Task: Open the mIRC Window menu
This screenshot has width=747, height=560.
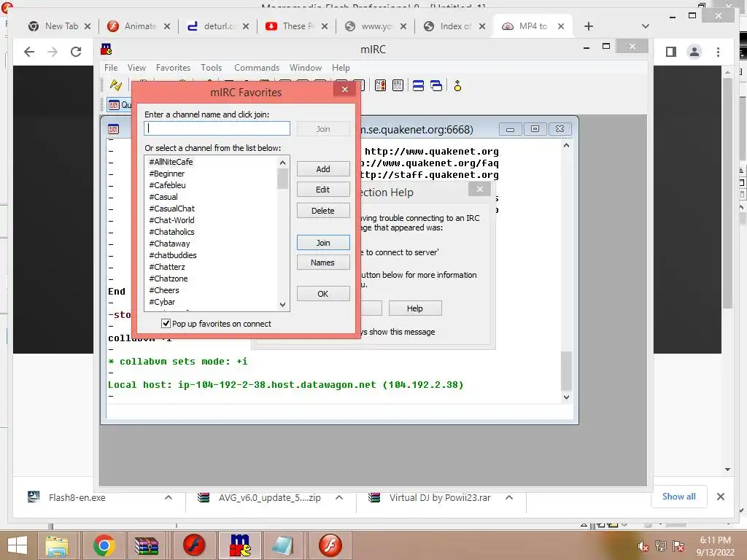Action: point(306,68)
